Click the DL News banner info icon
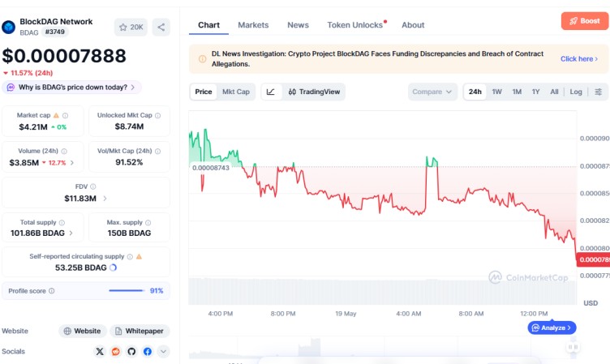Image resolution: width=610 pixels, height=364 pixels. [202, 59]
